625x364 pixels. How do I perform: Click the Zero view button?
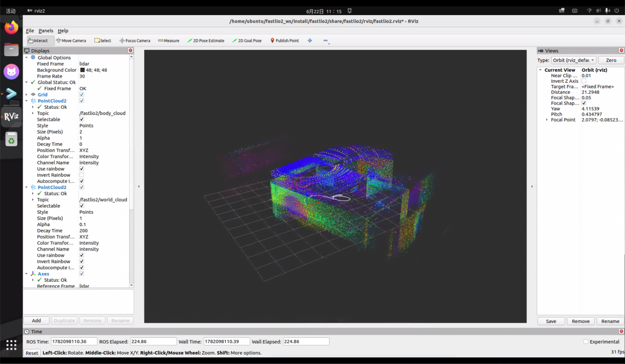tap(611, 60)
